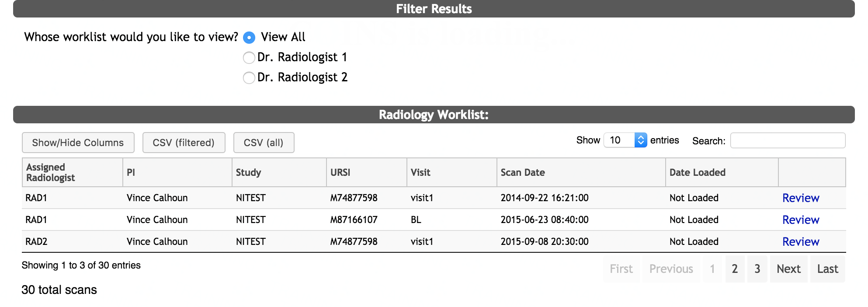Image resolution: width=868 pixels, height=307 pixels.
Task: Go to page 2 of the worklist
Action: (x=735, y=269)
